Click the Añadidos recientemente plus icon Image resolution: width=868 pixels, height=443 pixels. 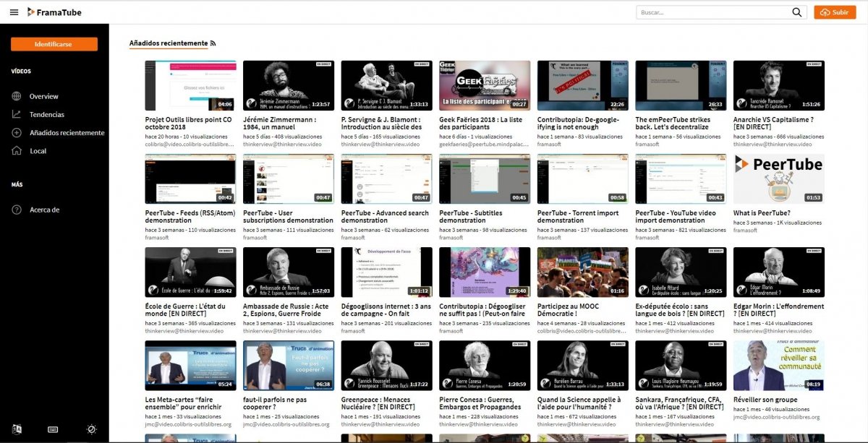tap(17, 132)
